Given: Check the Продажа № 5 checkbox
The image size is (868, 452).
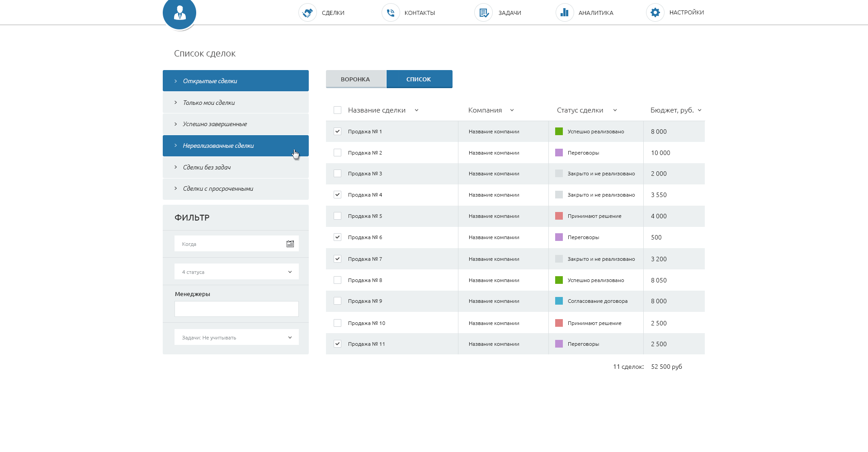Looking at the screenshot, I should pyautogui.click(x=337, y=216).
